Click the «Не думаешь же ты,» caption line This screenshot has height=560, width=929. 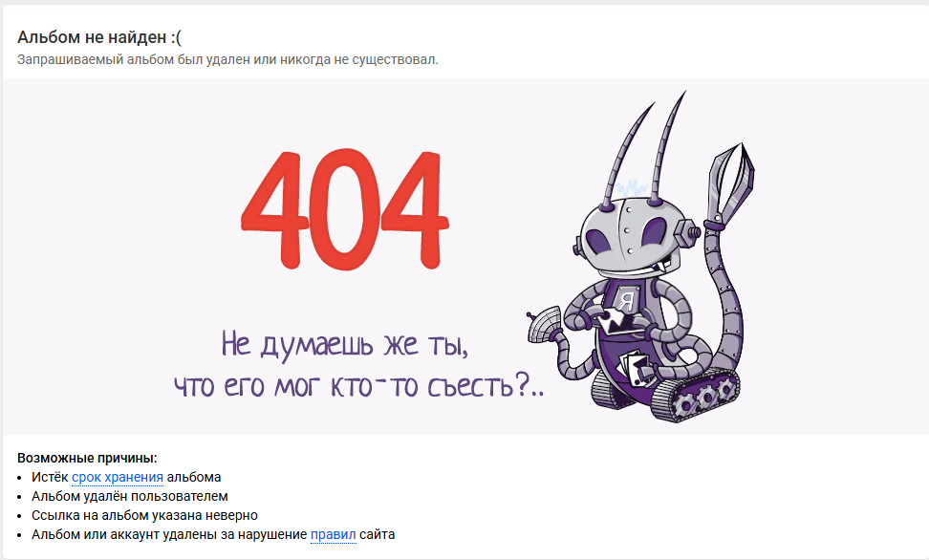coord(345,344)
